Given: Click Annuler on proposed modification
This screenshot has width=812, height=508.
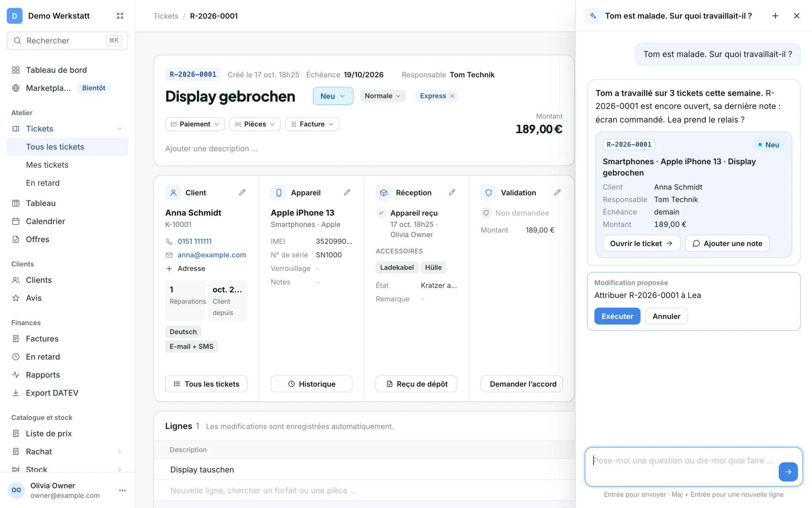Looking at the screenshot, I should pyautogui.click(x=666, y=316).
